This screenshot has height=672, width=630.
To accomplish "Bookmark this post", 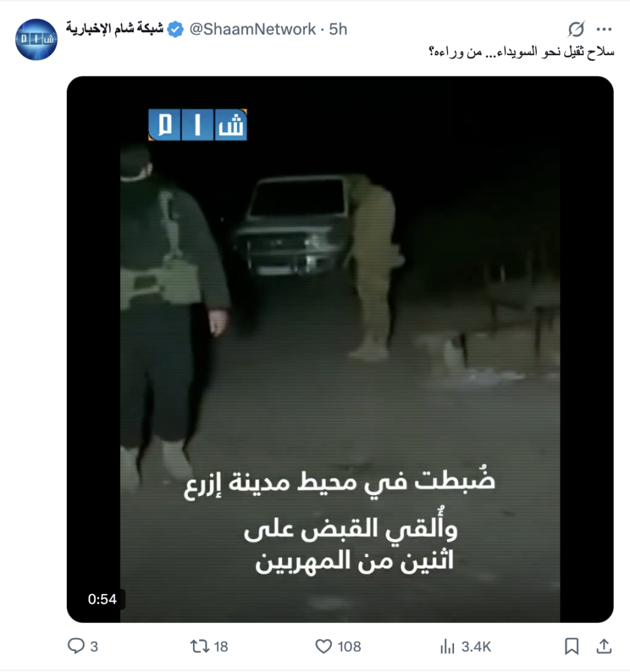I will click(572, 646).
